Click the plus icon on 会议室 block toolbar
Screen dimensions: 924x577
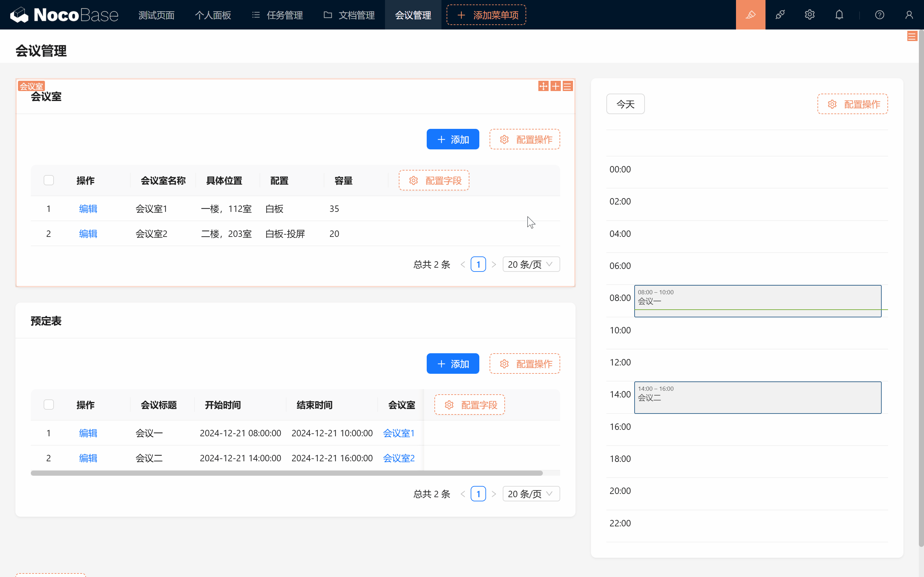tap(556, 86)
